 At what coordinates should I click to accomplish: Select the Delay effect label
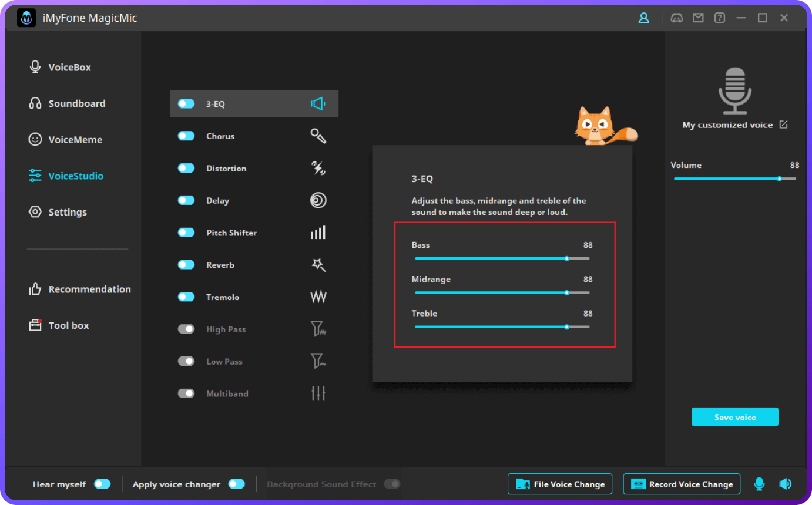[x=217, y=200]
